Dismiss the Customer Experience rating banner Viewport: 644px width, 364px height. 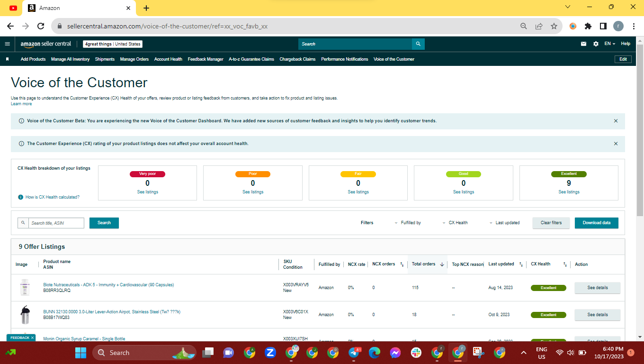point(616,144)
